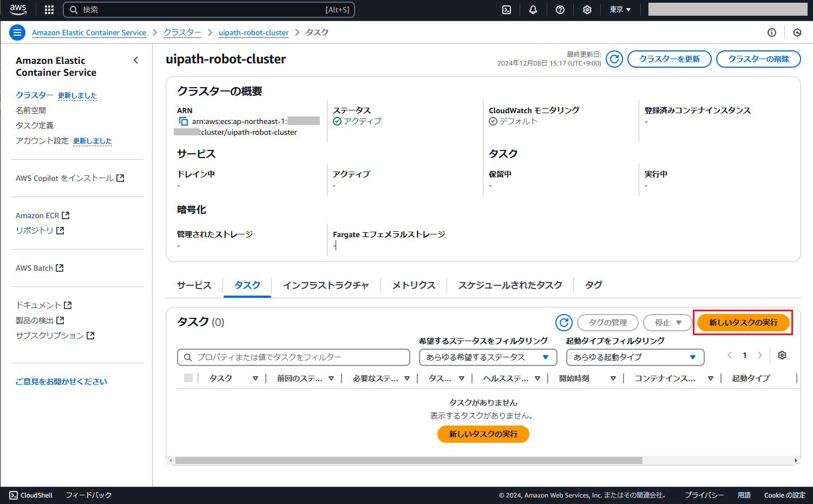Open the info panel icon

click(772, 32)
